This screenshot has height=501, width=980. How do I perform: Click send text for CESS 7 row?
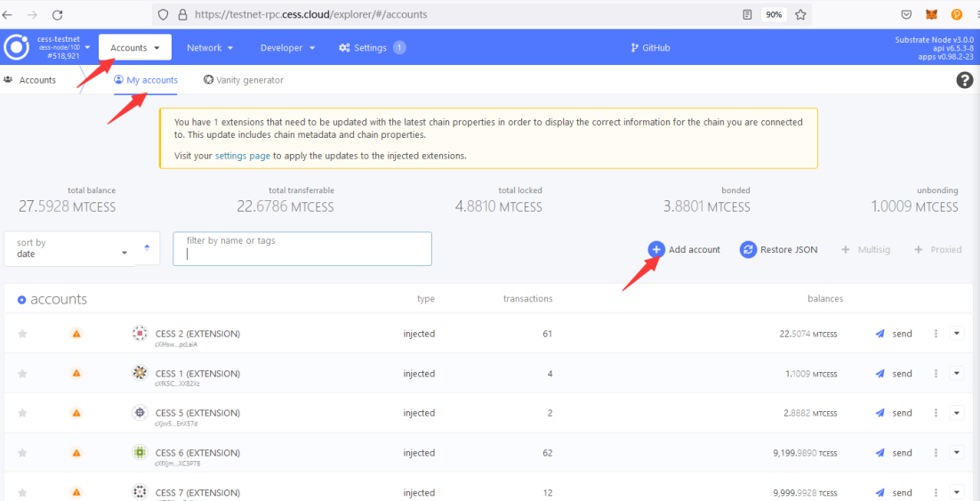pos(902,493)
